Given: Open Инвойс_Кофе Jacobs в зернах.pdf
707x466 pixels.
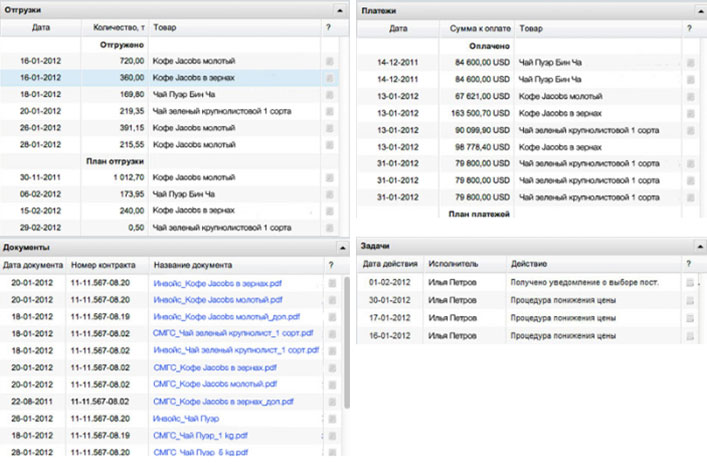Looking at the screenshot, I should [217, 283].
